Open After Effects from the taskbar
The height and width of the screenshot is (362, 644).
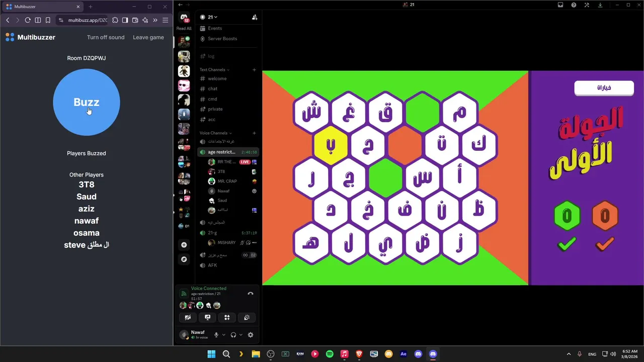[403, 354]
